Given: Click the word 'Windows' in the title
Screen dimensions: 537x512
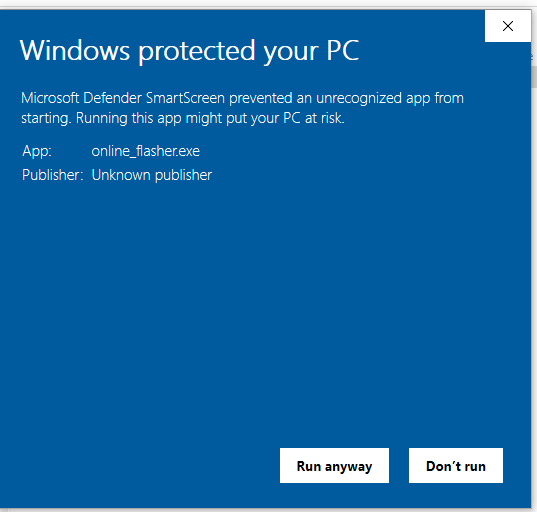Looking at the screenshot, I should click(x=75, y=50).
